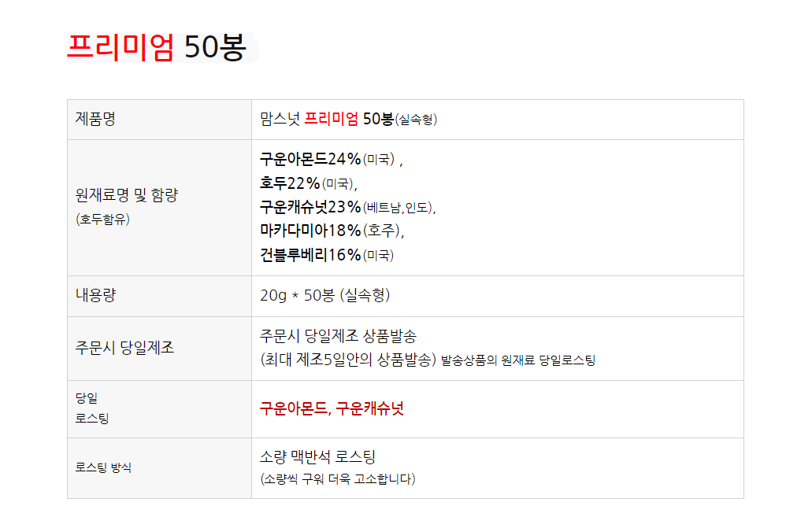The image size is (812, 528).
Task: Click the 발송상품의 원재료 당일로스팅 note
Action: tap(518, 361)
